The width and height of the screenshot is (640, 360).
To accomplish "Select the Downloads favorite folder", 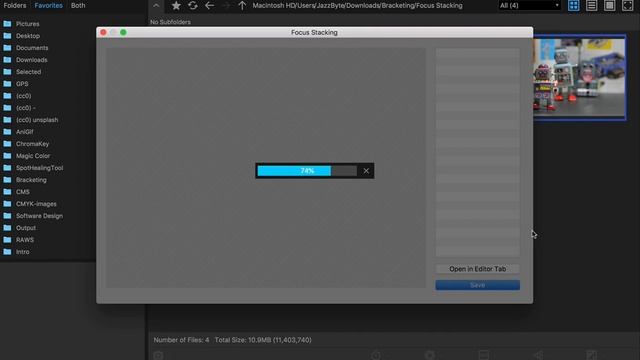I will coord(31,60).
